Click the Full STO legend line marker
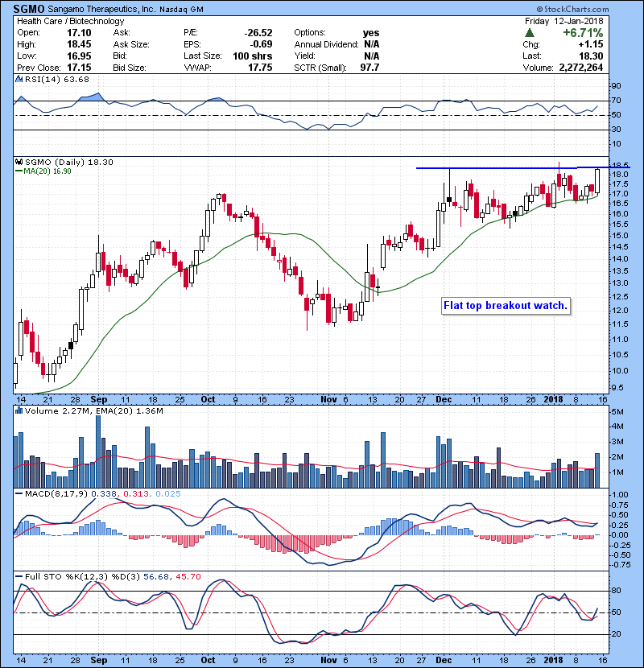The height and width of the screenshot is (668, 644). (19, 576)
